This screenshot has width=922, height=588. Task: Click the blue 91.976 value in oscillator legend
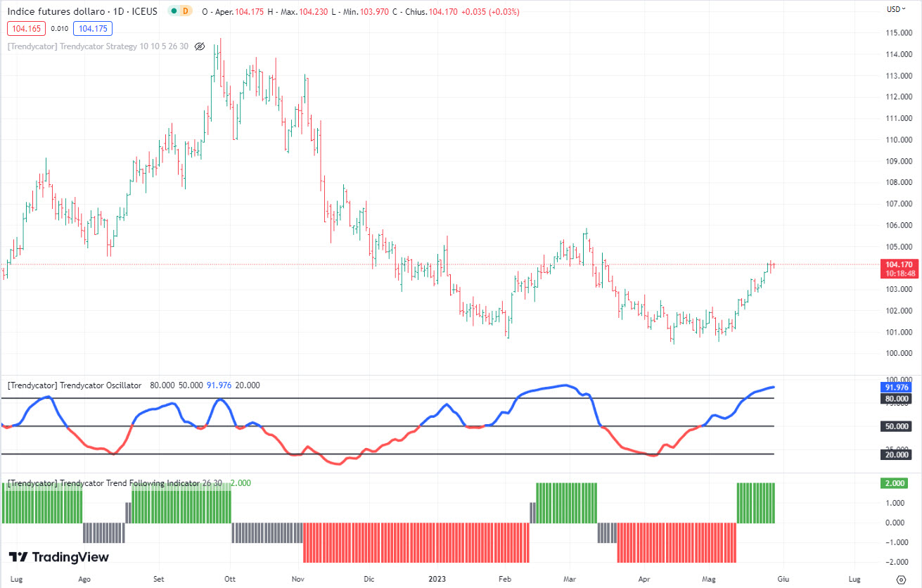click(219, 385)
